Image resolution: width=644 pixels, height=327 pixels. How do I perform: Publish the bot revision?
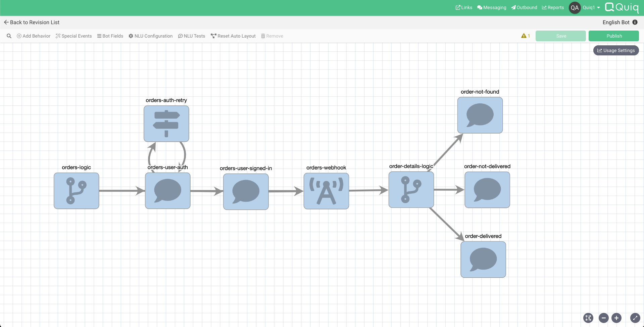tap(614, 36)
